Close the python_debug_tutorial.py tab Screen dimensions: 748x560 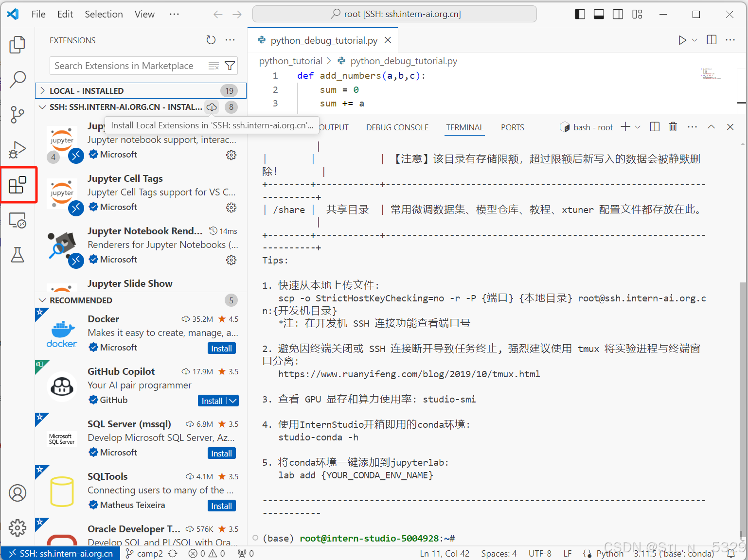coord(388,40)
